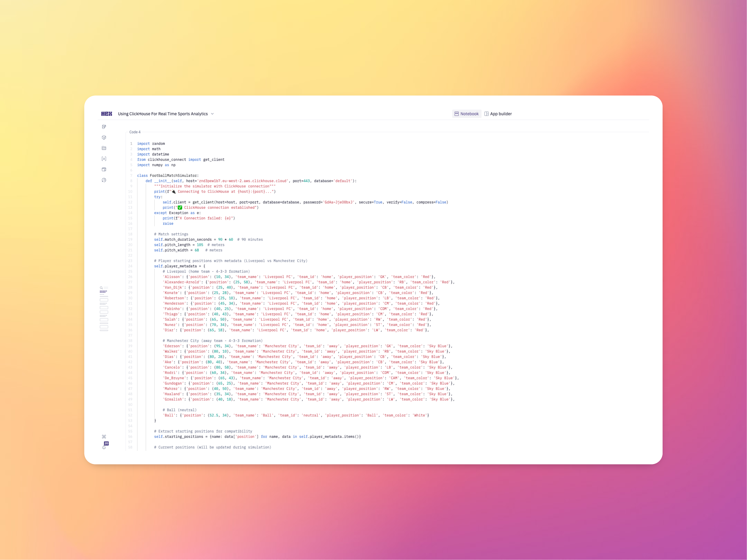Viewport: 747px width, 560px height.
Task: Click the 'Henderson' player entry
Action: click(x=301, y=303)
